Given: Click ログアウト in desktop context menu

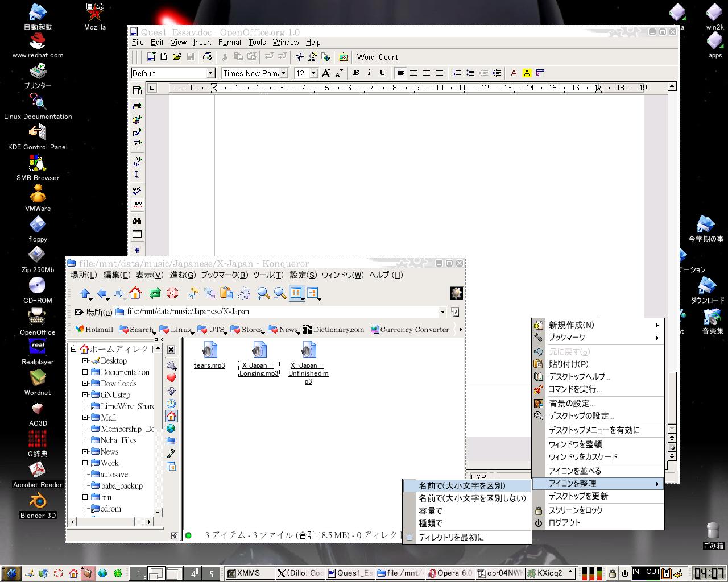Looking at the screenshot, I should pyautogui.click(x=598, y=523).
